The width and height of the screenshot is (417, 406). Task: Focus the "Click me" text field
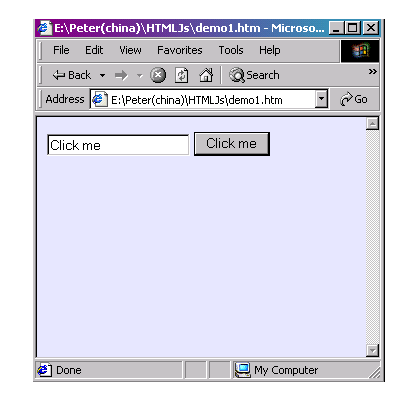click(x=118, y=145)
